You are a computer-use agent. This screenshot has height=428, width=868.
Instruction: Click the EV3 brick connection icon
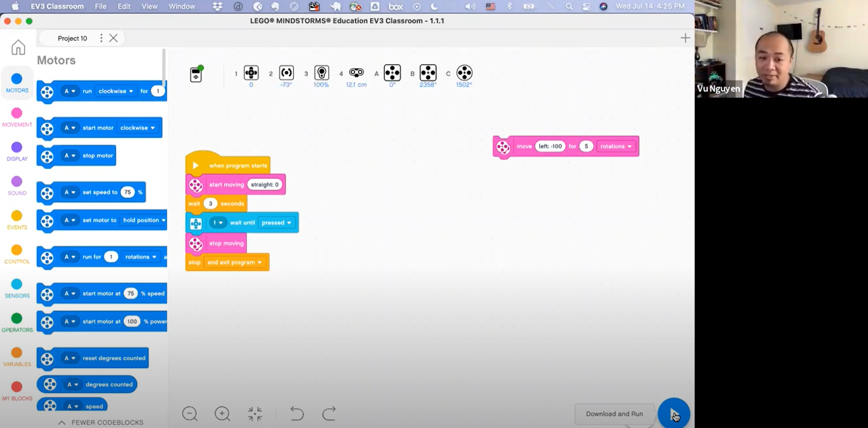pyautogui.click(x=196, y=74)
